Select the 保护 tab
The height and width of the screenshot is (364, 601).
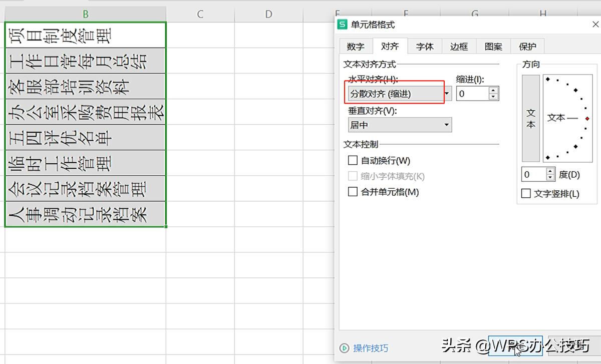point(527,46)
